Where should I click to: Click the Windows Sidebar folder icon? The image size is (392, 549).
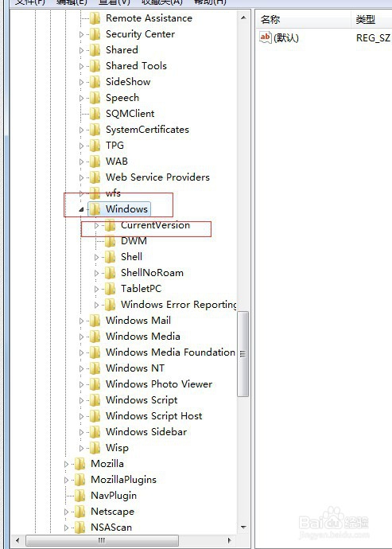pyautogui.click(x=95, y=432)
